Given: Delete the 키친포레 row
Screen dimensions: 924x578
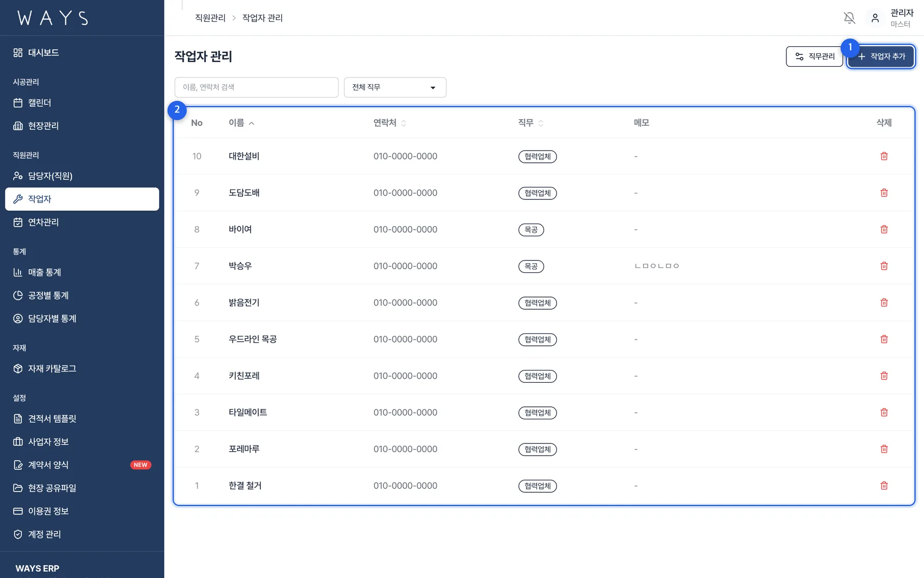Looking at the screenshot, I should (x=884, y=376).
